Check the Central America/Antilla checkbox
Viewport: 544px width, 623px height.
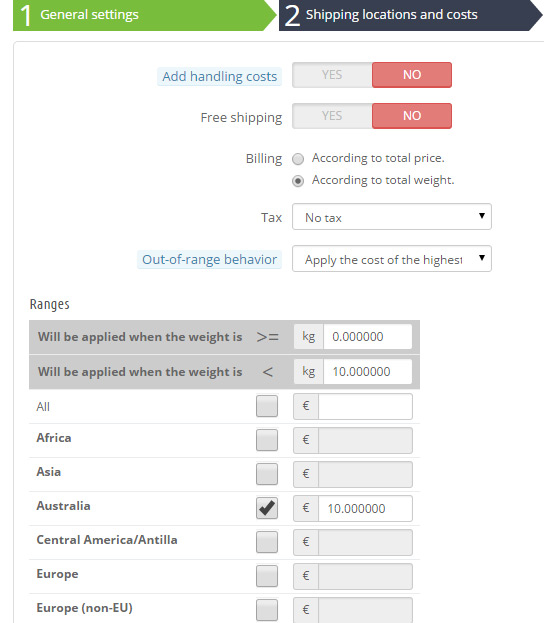click(267, 542)
